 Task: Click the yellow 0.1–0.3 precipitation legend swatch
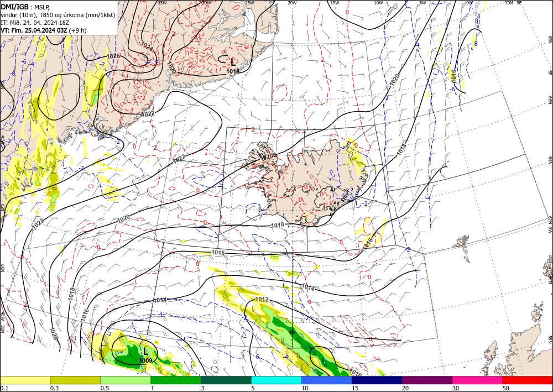(25, 380)
